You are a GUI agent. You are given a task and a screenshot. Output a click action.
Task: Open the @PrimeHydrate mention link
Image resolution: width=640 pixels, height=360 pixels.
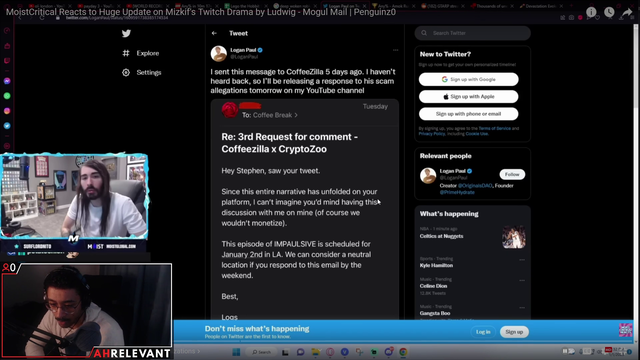457,192
